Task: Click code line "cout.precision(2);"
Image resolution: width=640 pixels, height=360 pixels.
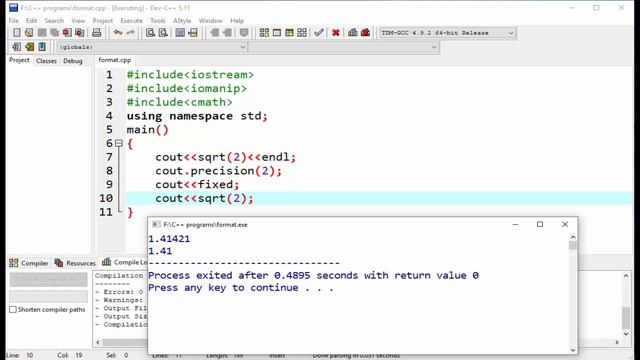Action: pyautogui.click(x=218, y=171)
